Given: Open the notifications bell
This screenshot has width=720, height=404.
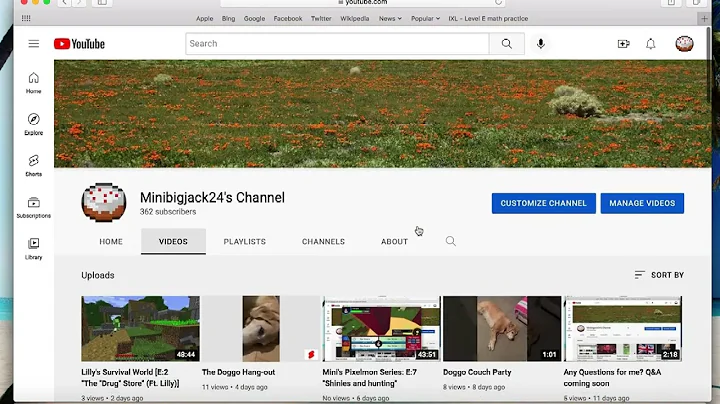Looking at the screenshot, I should coord(651,44).
